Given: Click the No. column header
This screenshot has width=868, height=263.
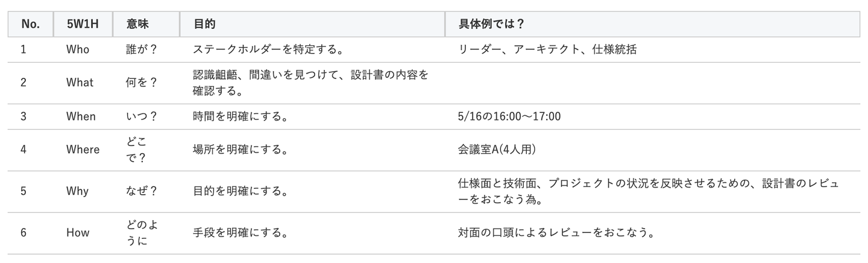Looking at the screenshot, I should (30, 24).
